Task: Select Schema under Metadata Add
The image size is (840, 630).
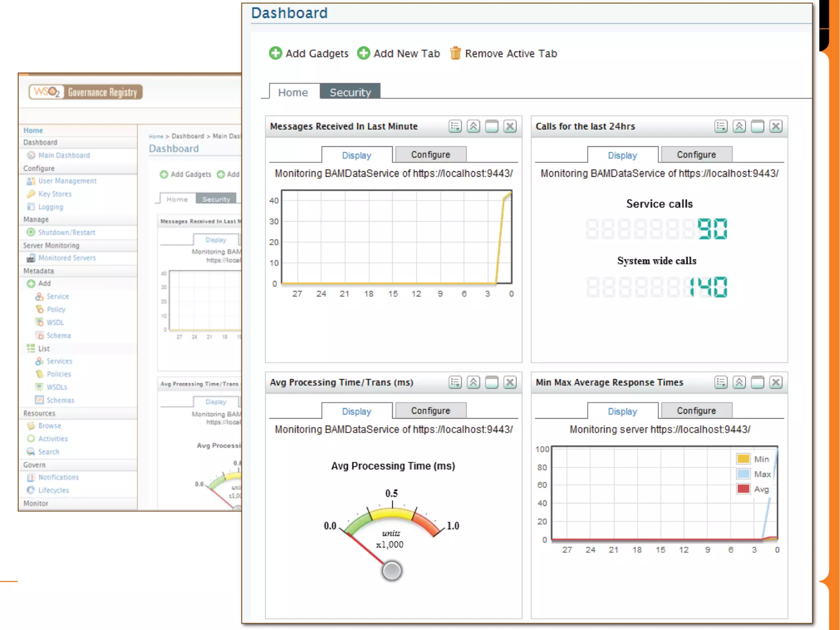Action: tap(59, 335)
